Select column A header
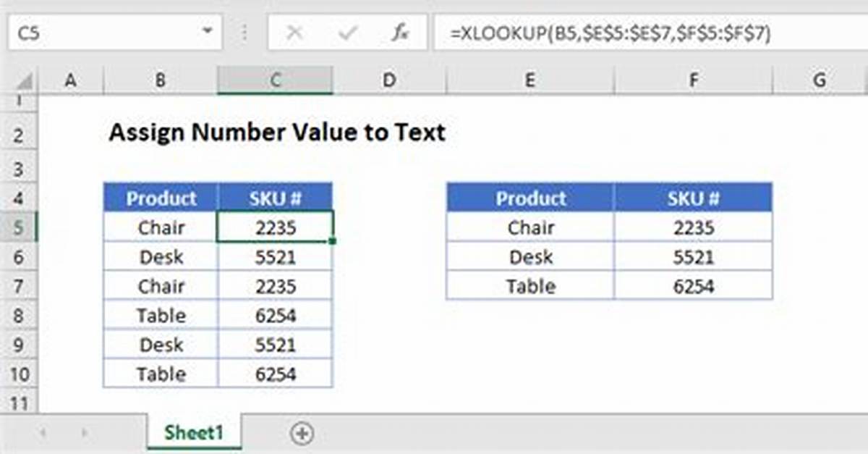 tap(70, 80)
